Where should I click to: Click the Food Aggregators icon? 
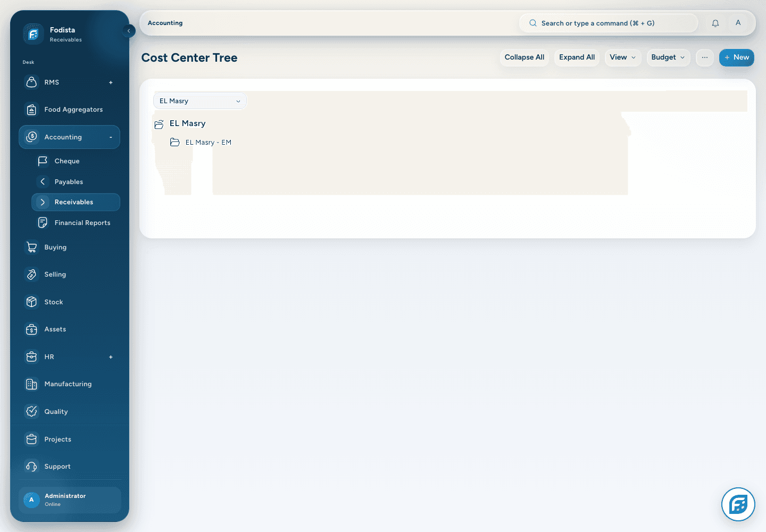pyautogui.click(x=32, y=110)
